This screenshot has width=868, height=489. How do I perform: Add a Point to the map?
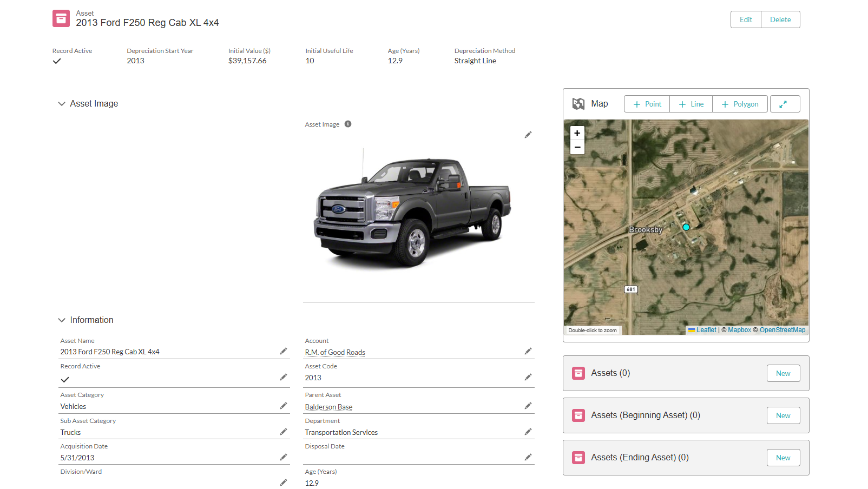click(647, 104)
